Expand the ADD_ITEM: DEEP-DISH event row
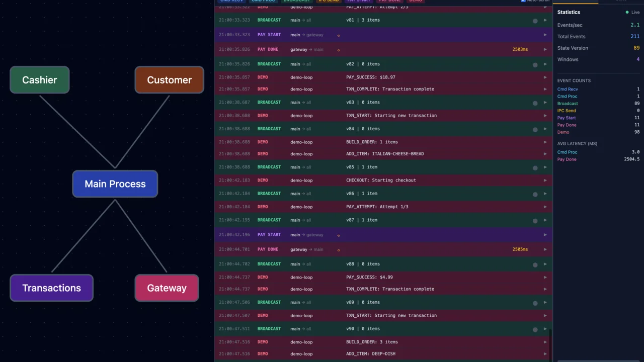The image size is (644, 362). (x=545, y=353)
